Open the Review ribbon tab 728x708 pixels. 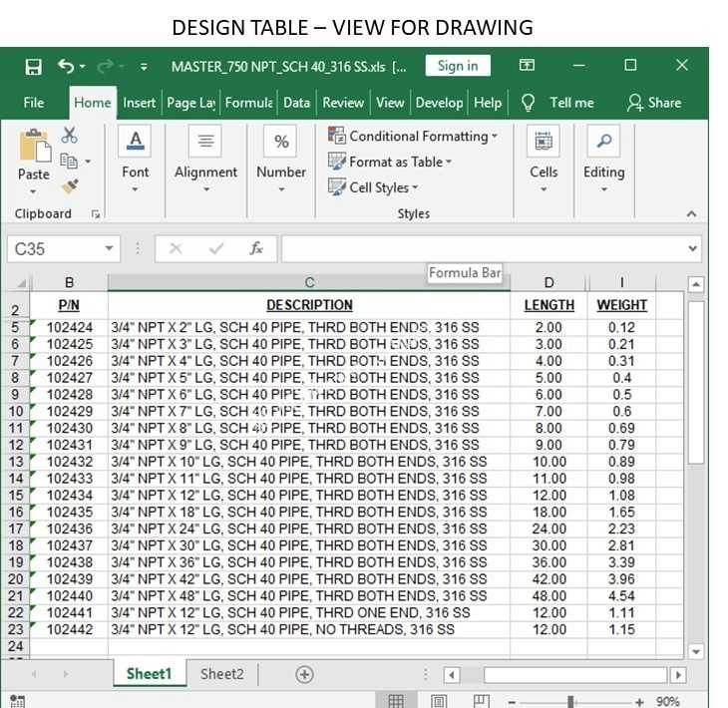(x=343, y=103)
